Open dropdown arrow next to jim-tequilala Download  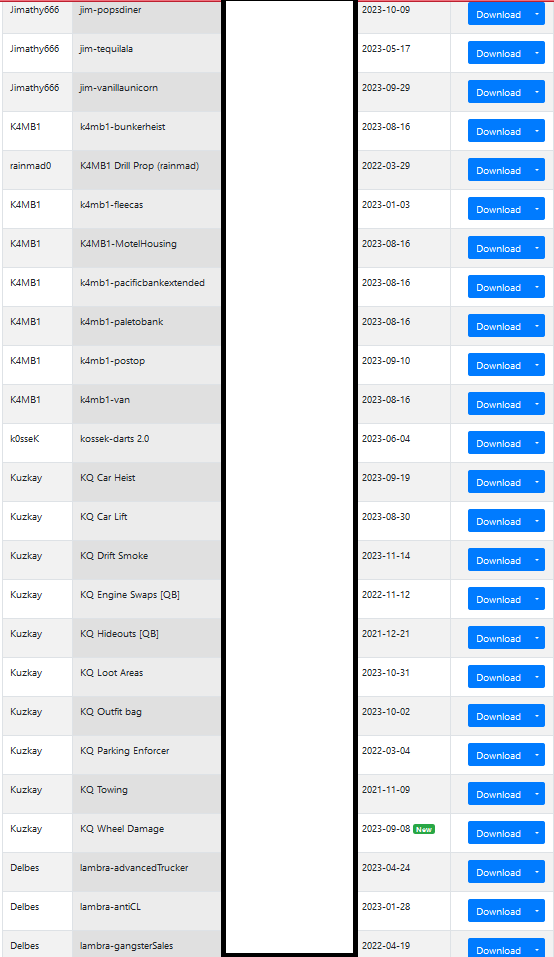click(x=537, y=54)
